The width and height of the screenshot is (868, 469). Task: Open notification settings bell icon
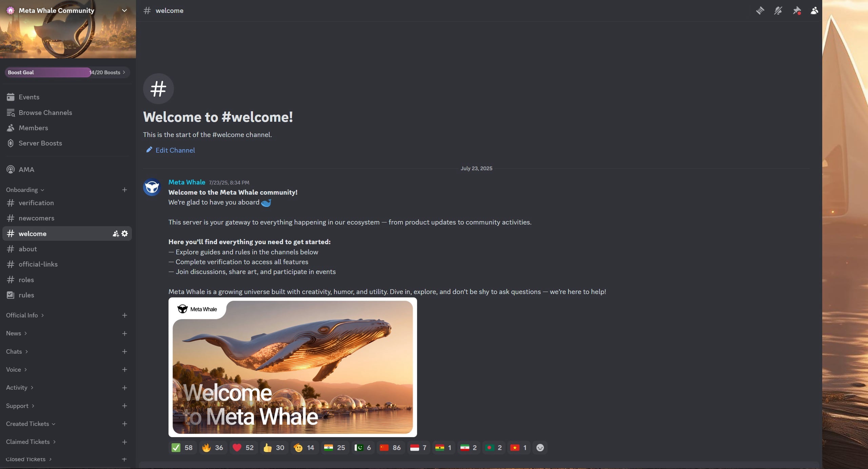click(x=778, y=11)
